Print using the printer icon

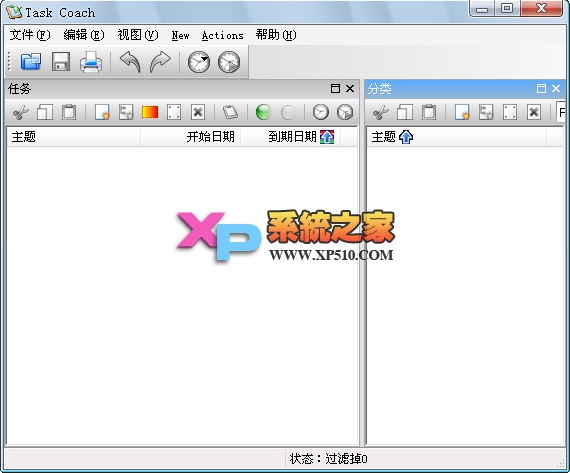[x=91, y=62]
